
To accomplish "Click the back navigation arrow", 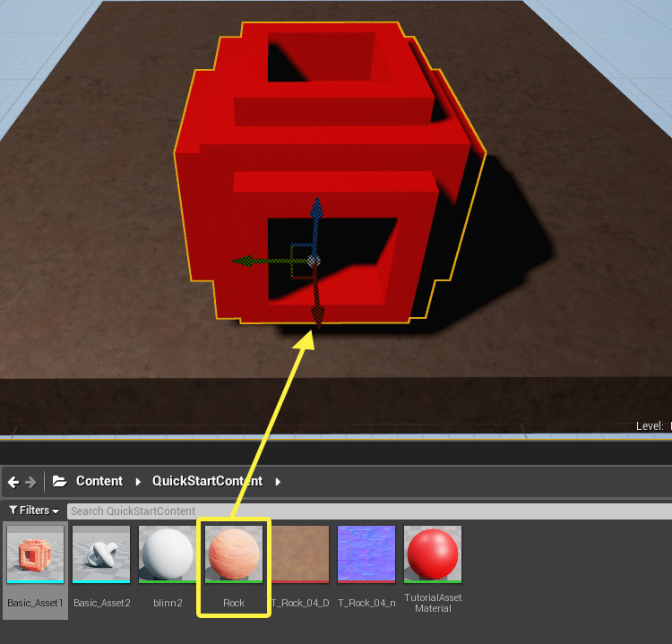I will [x=13, y=482].
